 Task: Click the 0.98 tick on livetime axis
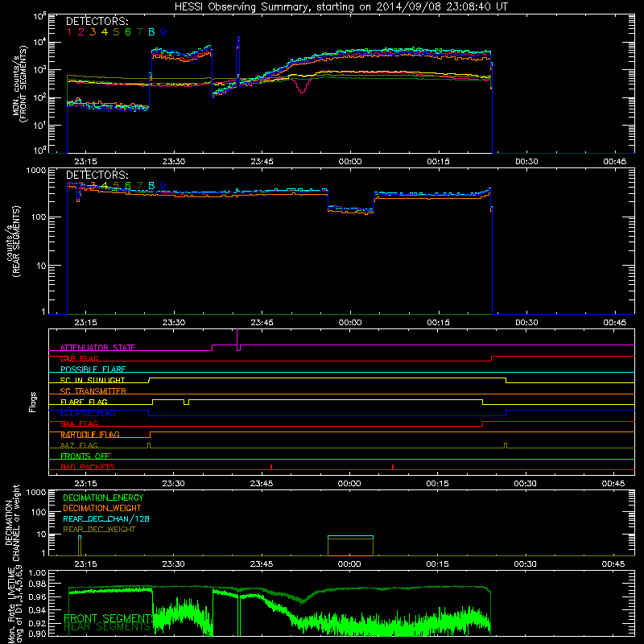[37, 584]
